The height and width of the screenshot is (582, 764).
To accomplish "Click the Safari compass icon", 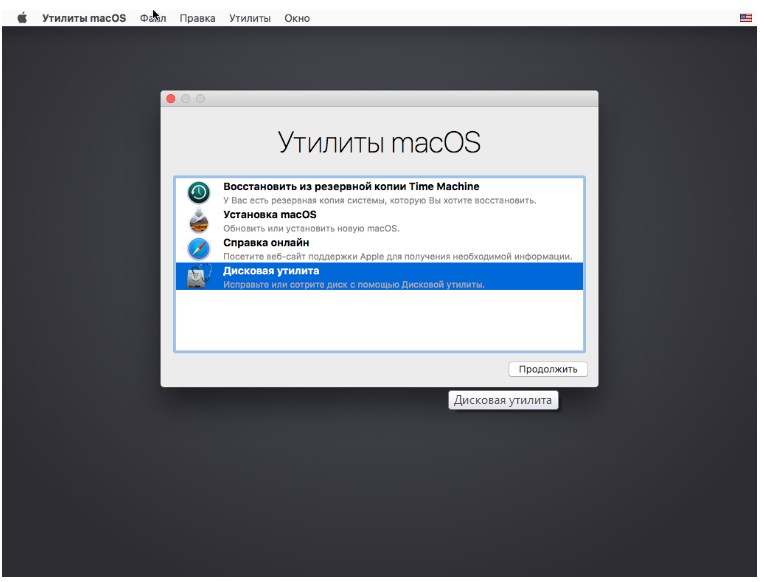I will coord(199,249).
